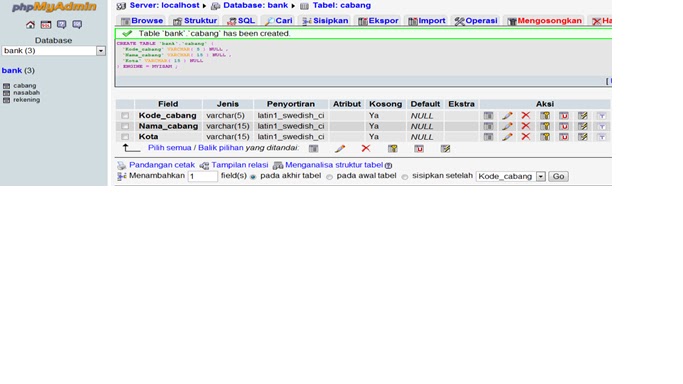Open the Sisipkan tab
The image size is (683, 384).
coord(325,21)
